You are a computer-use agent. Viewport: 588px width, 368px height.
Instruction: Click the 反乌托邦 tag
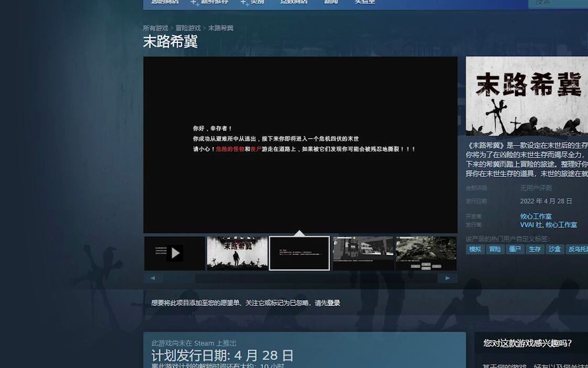pyautogui.click(x=579, y=249)
